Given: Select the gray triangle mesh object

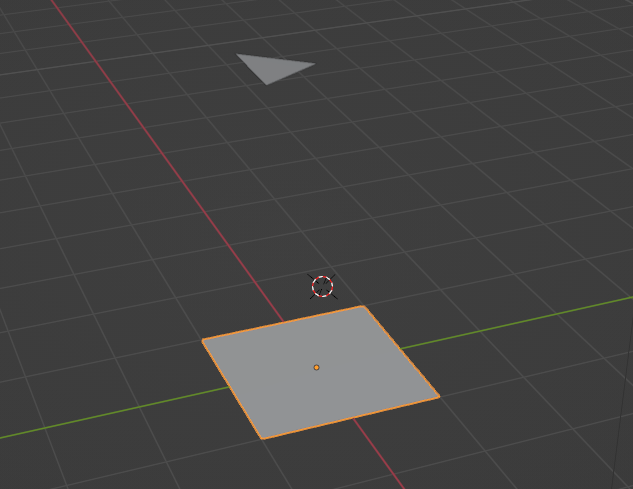Looking at the screenshot, I should [x=273, y=67].
